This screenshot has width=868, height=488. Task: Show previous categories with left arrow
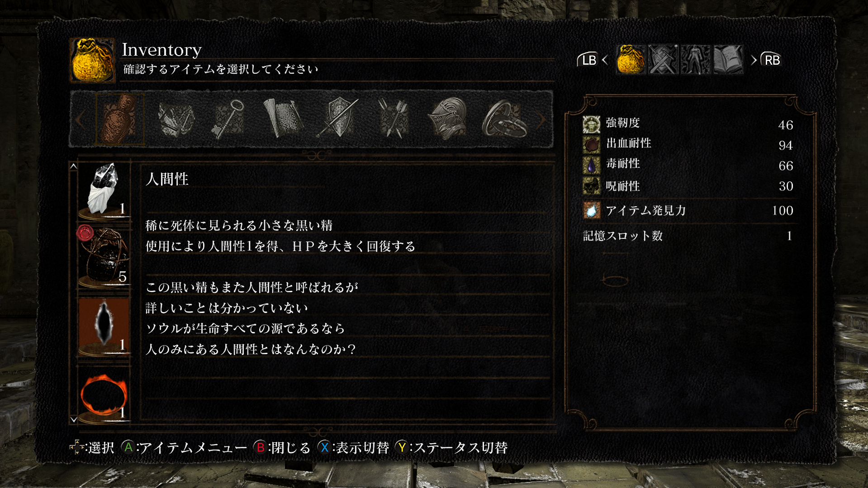coord(80,119)
